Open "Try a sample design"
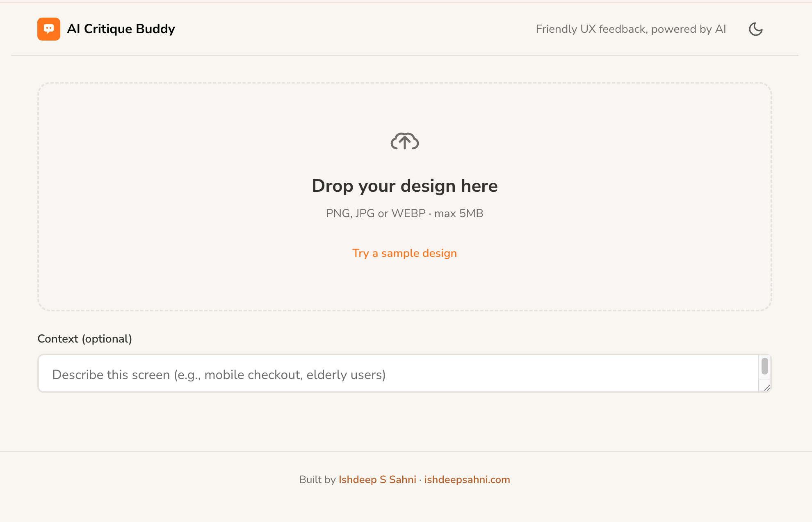 (404, 253)
